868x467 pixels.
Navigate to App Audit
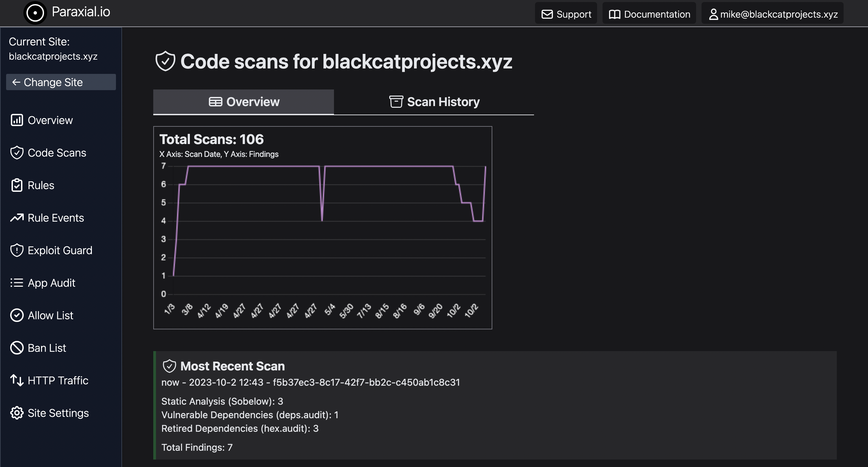(43, 283)
